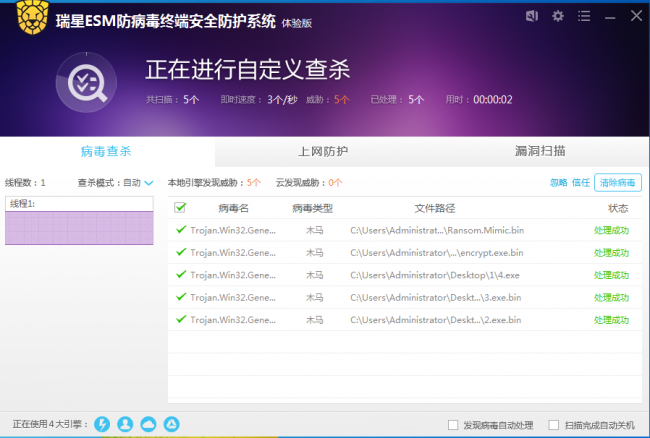
Task: Uncheck the 3.exe.bin row checkmark
Action: 181,297
